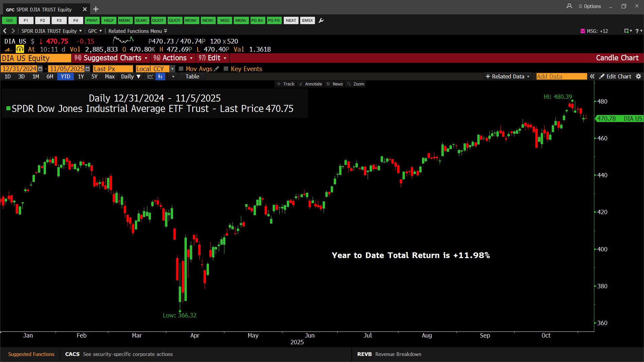Image resolution: width=644 pixels, height=362 pixels.
Task: Enable the Key Events checkbox
Action: 226,69
